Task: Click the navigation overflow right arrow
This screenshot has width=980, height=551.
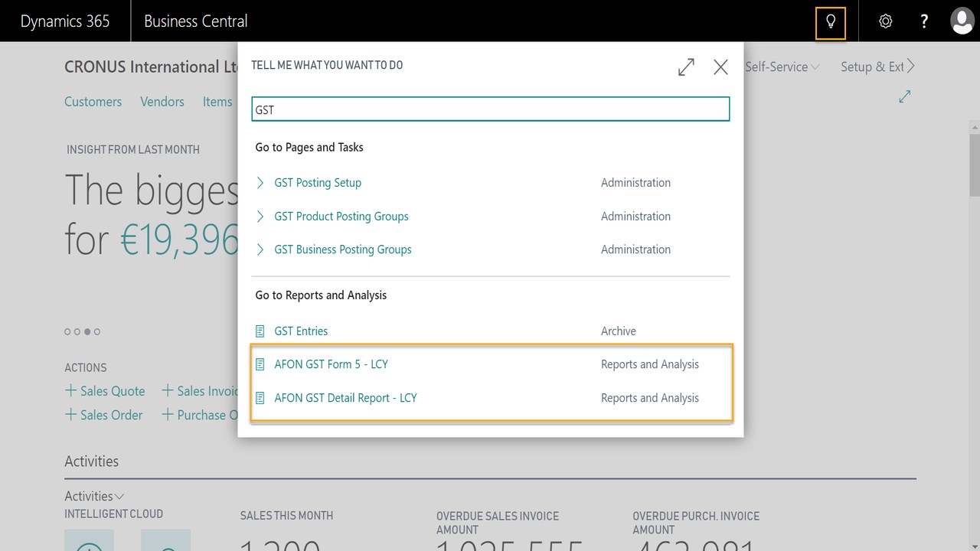Action: [911, 67]
